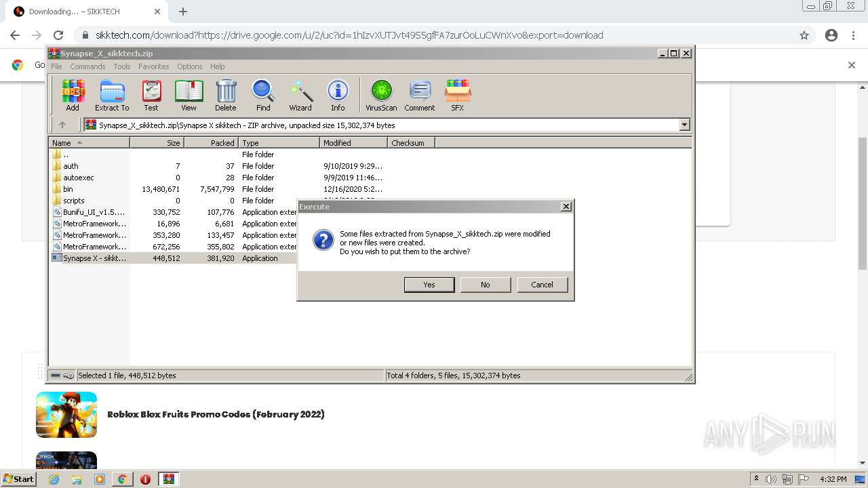Click the Chrome address bar URL
Image resolution: width=868 pixels, height=488 pixels.
tap(349, 35)
